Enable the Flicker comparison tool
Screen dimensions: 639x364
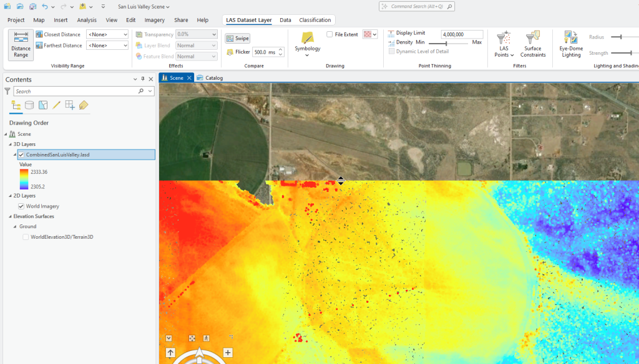click(241, 52)
